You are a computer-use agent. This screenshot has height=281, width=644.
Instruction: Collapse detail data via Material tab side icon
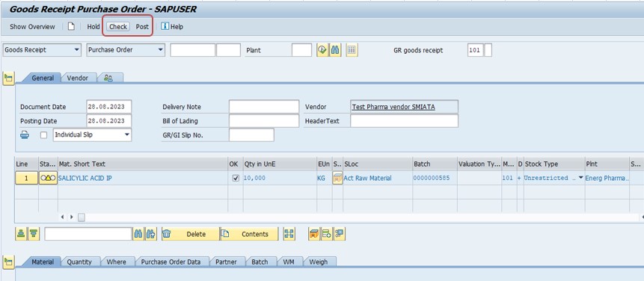click(9, 262)
